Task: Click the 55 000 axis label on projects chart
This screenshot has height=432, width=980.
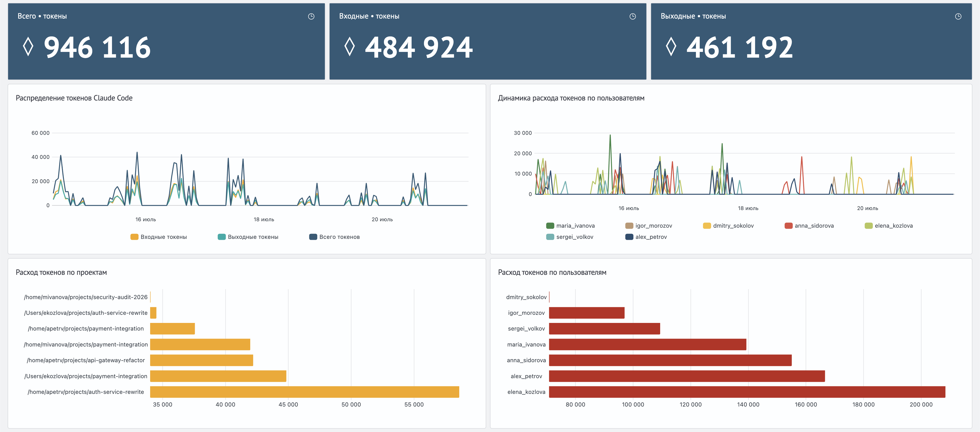Action: (x=414, y=405)
